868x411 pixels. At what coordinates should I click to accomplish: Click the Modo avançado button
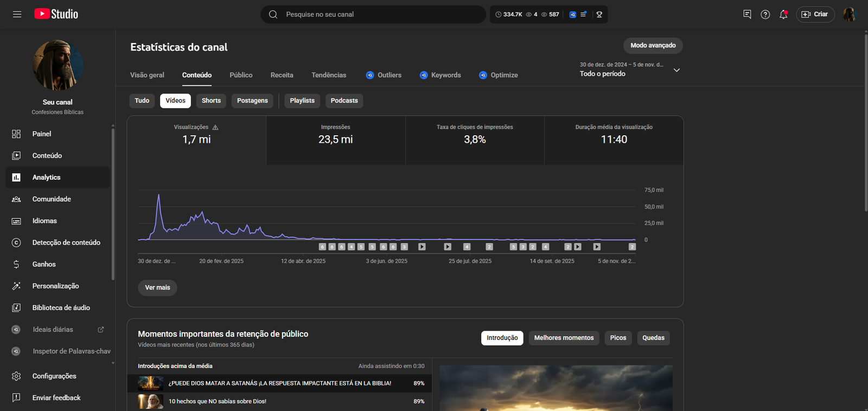coord(653,46)
